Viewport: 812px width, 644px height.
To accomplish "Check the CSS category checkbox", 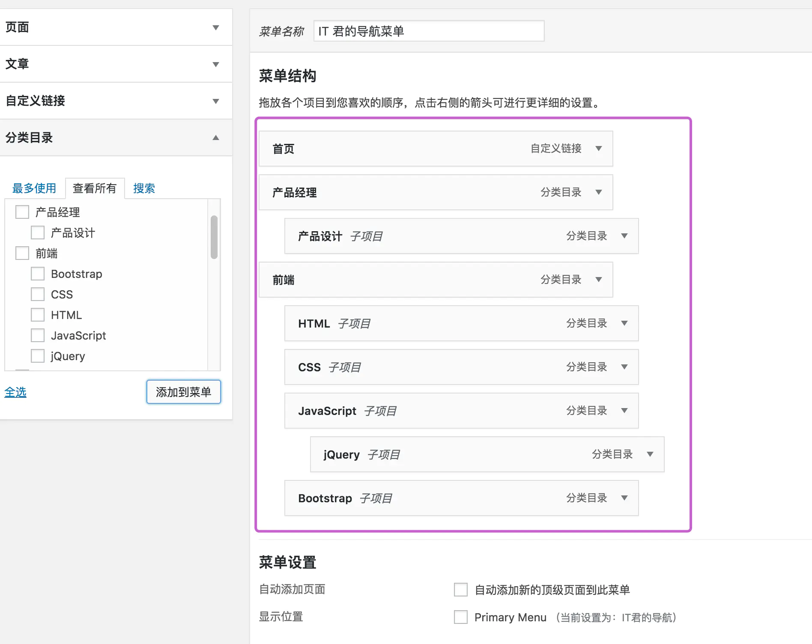I will (38, 294).
